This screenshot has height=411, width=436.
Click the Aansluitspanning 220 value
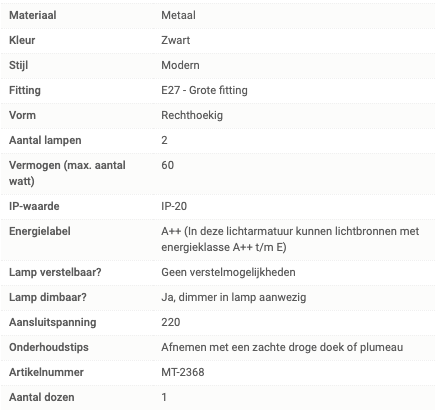pos(171,322)
